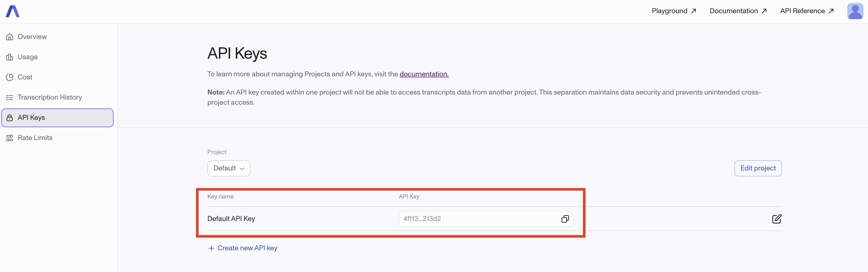Click Create new API key
868x272 pixels.
243,248
